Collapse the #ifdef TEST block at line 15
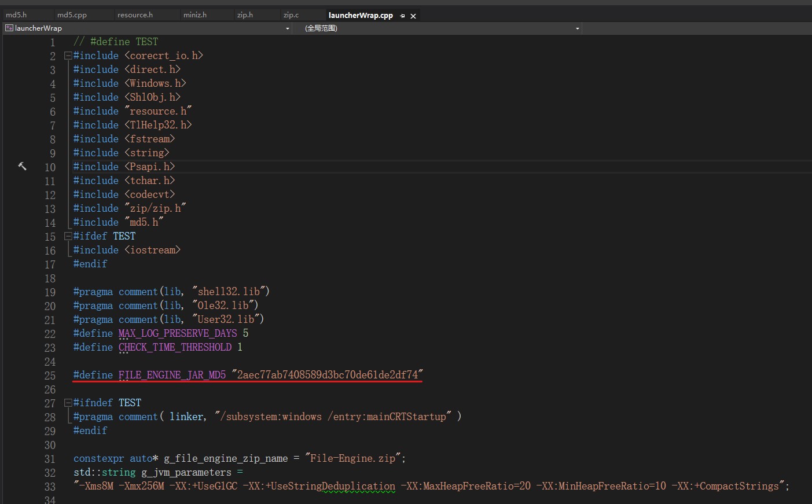Screen dimensions: 812x504 coord(68,236)
